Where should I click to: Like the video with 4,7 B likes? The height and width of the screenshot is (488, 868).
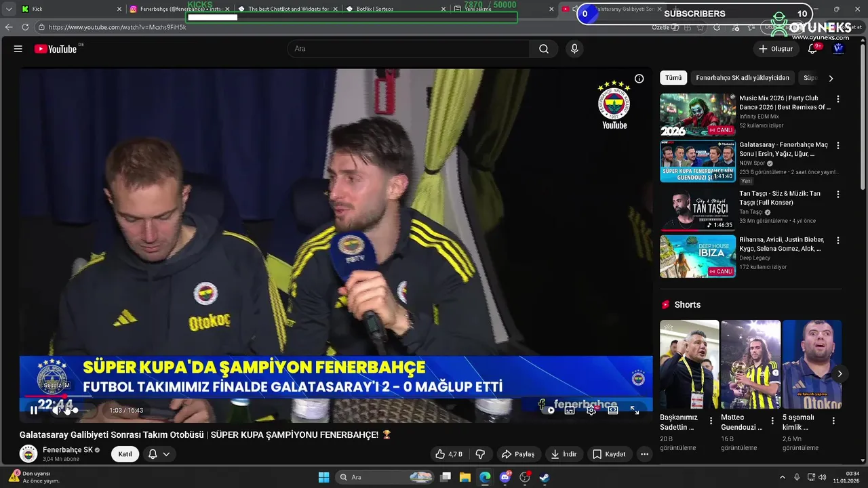click(449, 454)
